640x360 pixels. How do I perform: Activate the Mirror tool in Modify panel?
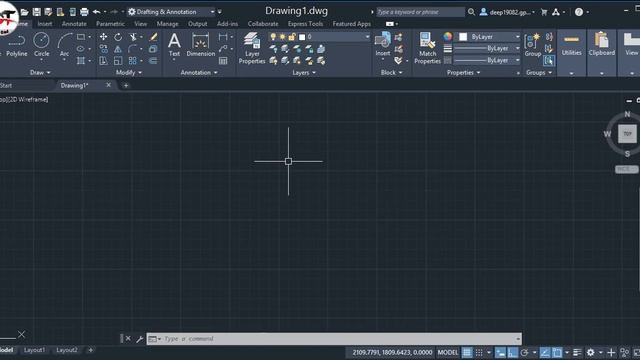[118, 49]
